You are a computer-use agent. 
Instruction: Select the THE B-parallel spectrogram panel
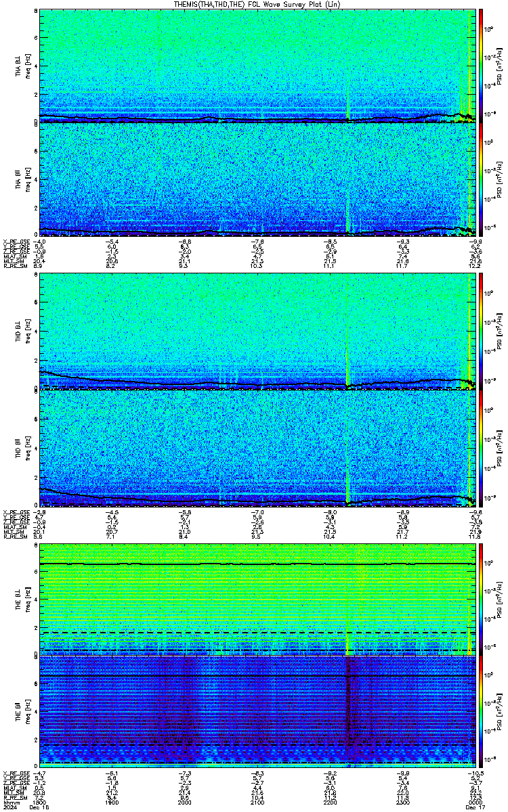257,711
